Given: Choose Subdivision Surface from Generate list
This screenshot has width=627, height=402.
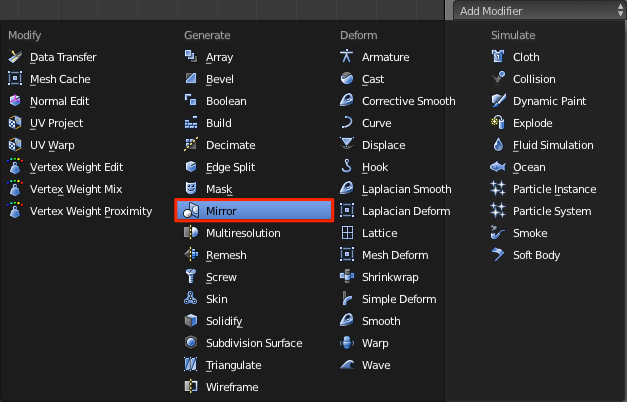Looking at the screenshot, I should [x=254, y=343].
